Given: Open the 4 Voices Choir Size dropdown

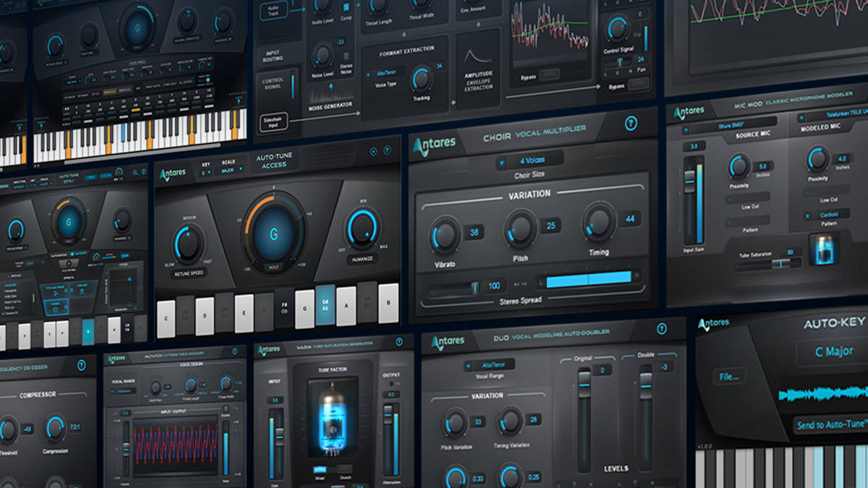Looking at the screenshot, I should click(531, 160).
